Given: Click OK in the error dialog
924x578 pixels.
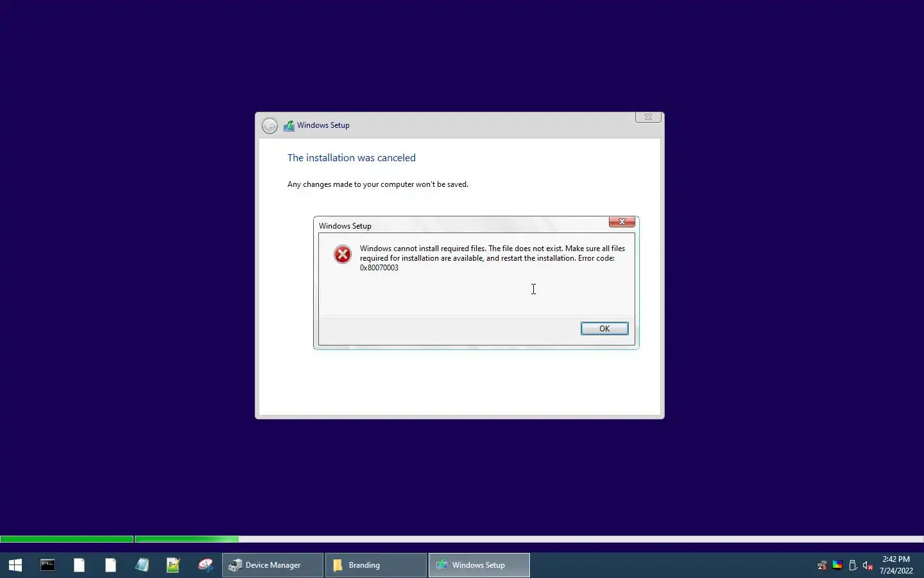Looking at the screenshot, I should (604, 328).
